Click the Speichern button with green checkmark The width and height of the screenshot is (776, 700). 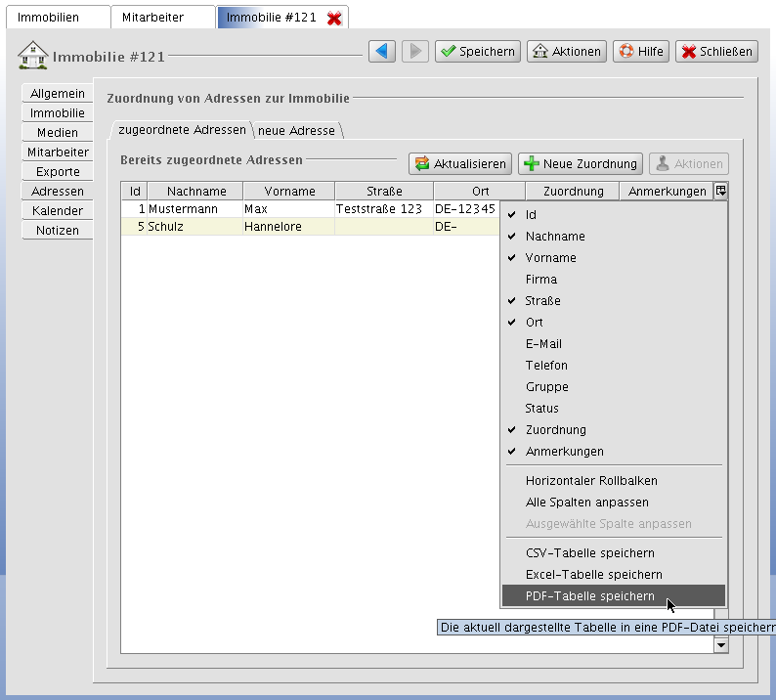pyautogui.click(x=477, y=51)
